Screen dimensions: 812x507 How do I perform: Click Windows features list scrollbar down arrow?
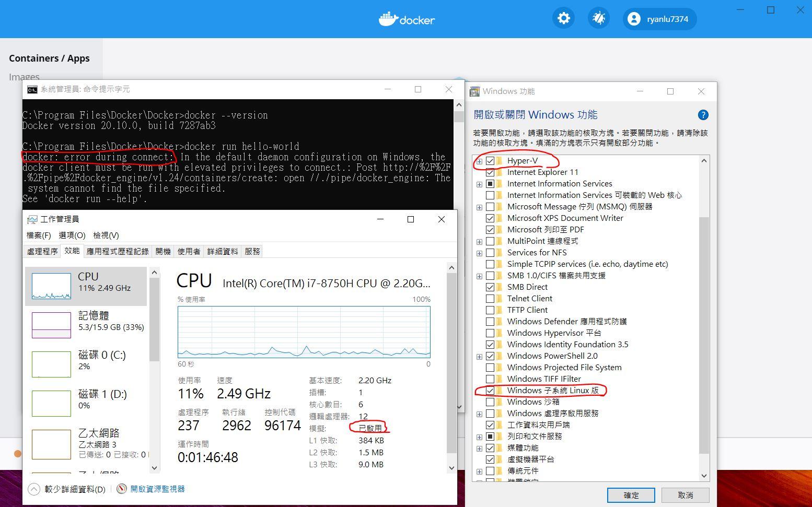tap(704, 476)
